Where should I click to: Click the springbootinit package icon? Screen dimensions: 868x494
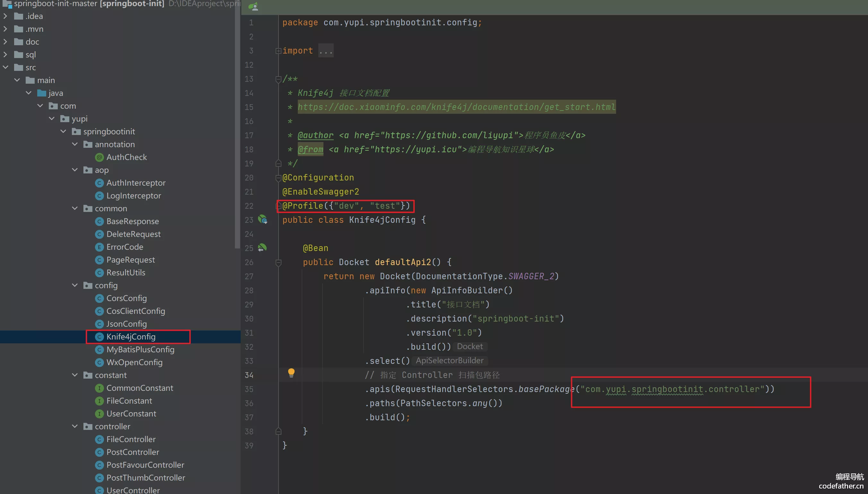(76, 131)
